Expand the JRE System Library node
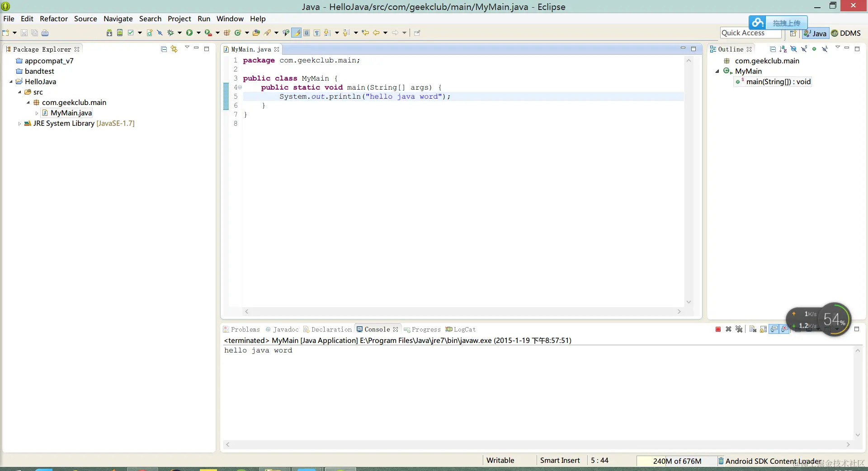 pos(19,124)
